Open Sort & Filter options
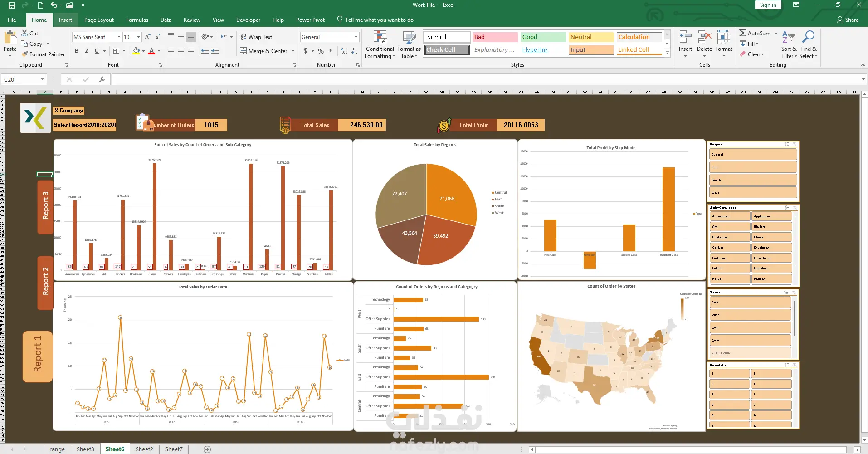Viewport: 868px width, 454px height. pyautogui.click(x=789, y=44)
